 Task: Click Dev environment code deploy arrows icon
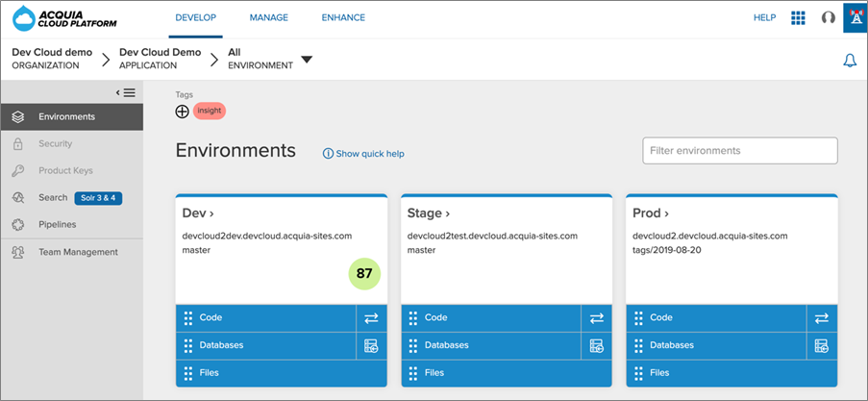click(371, 317)
